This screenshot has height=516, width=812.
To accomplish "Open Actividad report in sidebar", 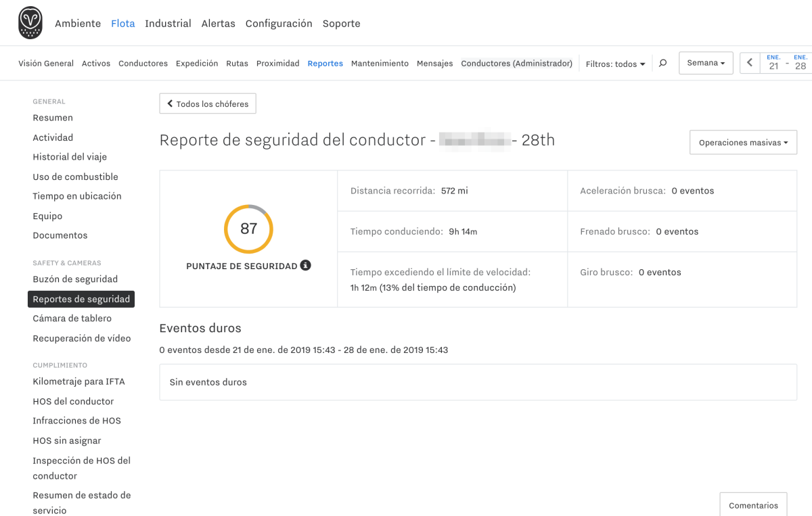I will [x=53, y=137].
